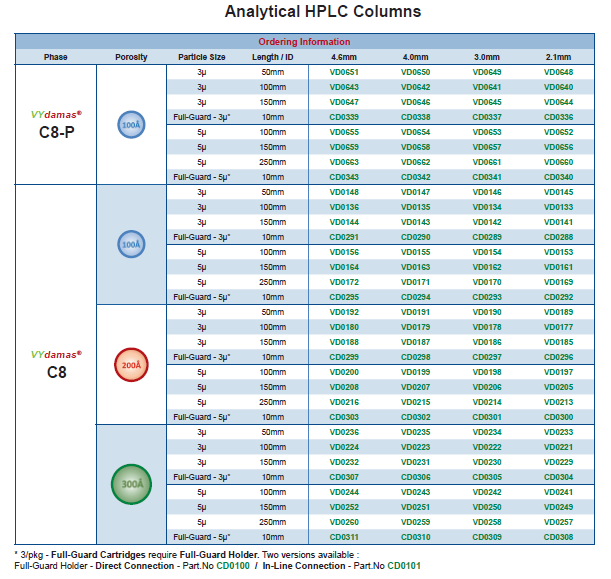Screen dimensions: 611x579
Task: Click part number VD0200
Action: pos(344,372)
